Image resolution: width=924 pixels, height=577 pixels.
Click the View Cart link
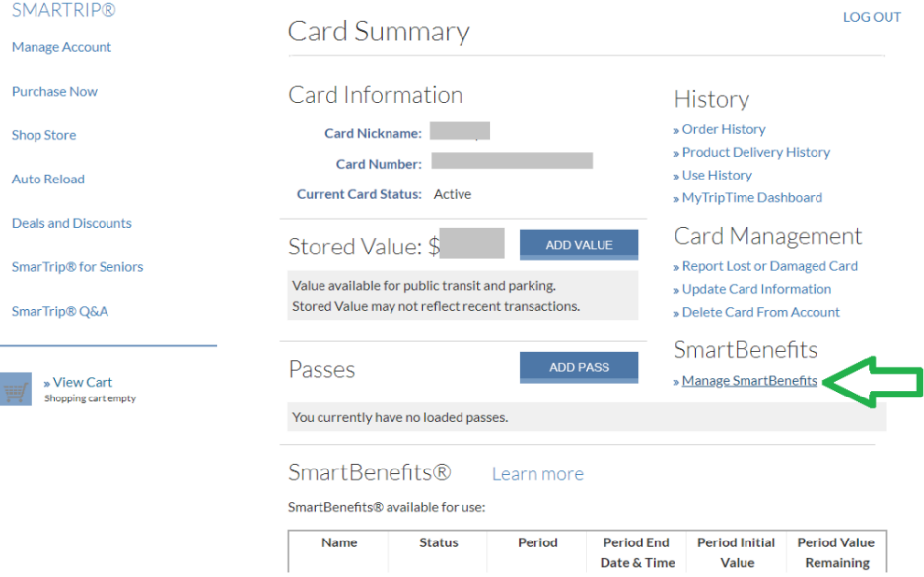tap(83, 382)
